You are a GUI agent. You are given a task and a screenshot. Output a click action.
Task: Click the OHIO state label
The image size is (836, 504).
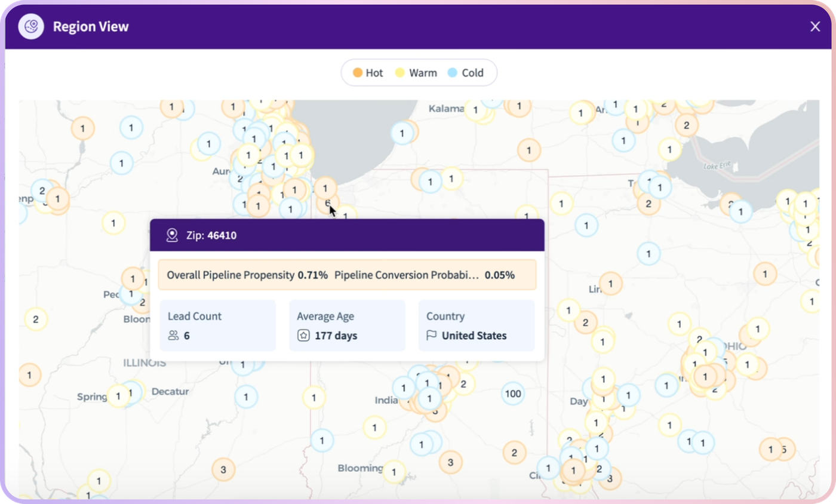tap(734, 346)
